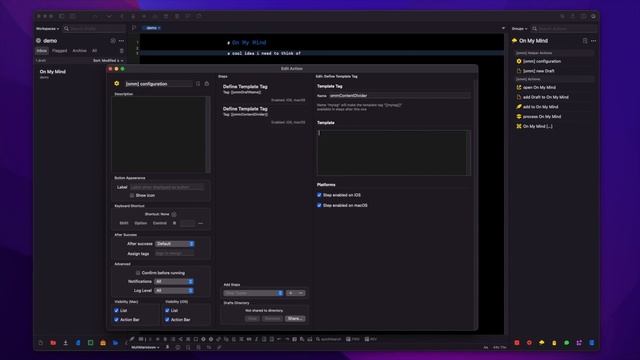Click the pencil icon for add to On My Mind
Screen dimensions: 640x360
[x=519, y=107]
